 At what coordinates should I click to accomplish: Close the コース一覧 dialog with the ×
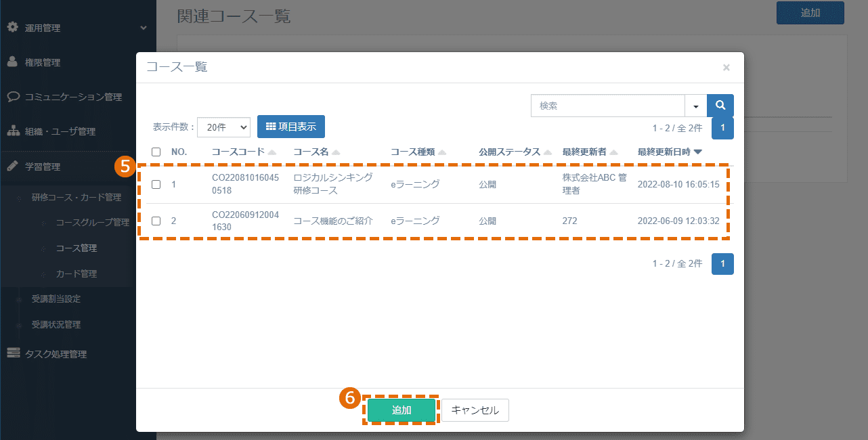[x=726, y=67]
